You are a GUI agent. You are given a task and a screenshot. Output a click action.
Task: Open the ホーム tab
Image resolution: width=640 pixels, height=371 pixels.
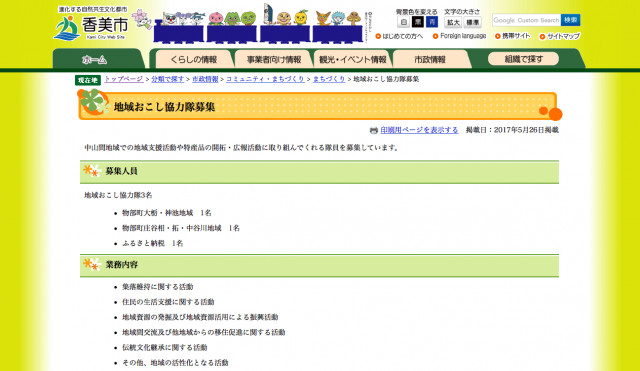(x=96, y=60)
